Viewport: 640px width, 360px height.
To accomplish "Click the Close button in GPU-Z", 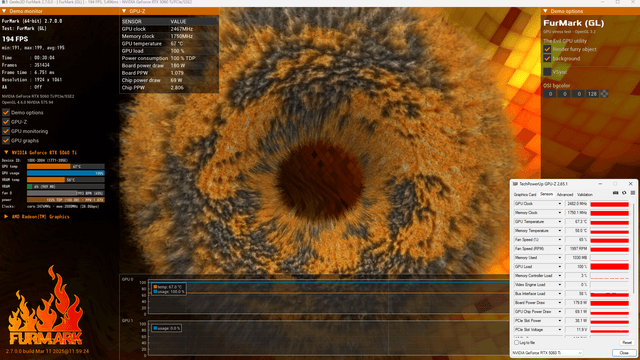I will pos(624,353).
